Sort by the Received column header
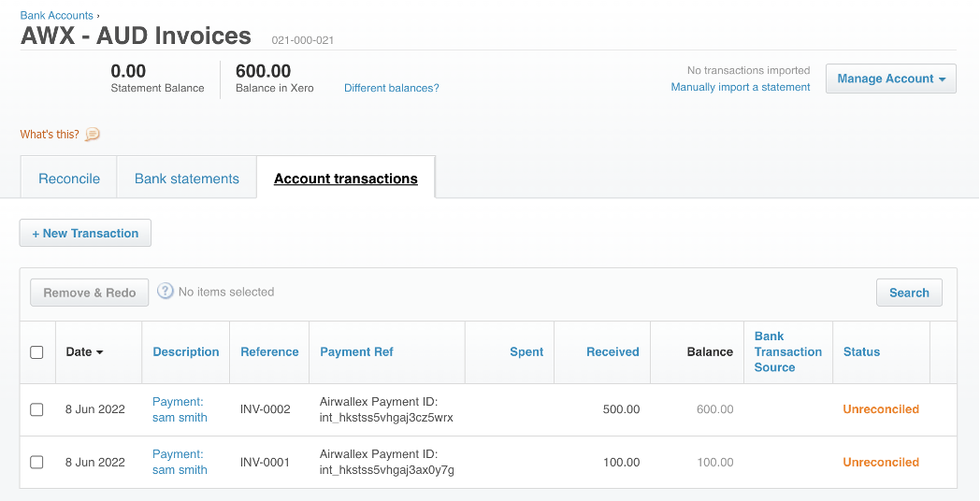 [x=612, y=352]
